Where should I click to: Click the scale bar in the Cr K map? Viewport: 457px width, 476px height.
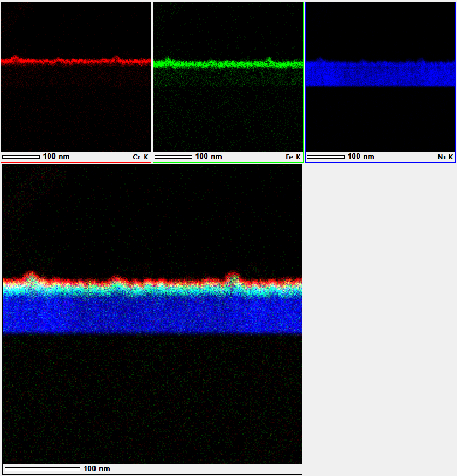pyautogui.click(x=21, y=157)
